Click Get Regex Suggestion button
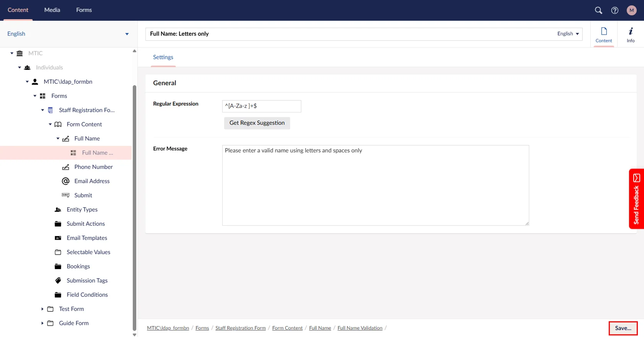644x337 pixels. [257, 123]
